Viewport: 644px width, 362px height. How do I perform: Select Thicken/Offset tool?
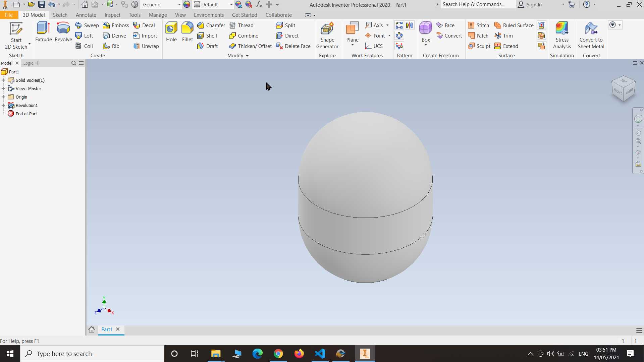click(250, 46)
